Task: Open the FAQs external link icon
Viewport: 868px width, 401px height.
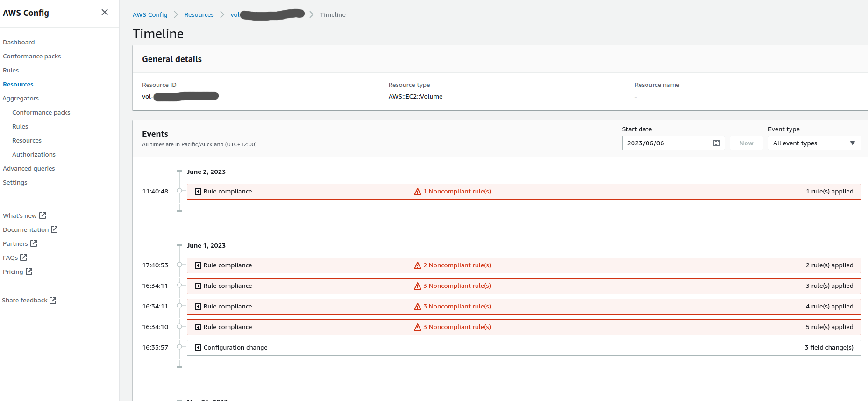Action: [x=23, y=257]
